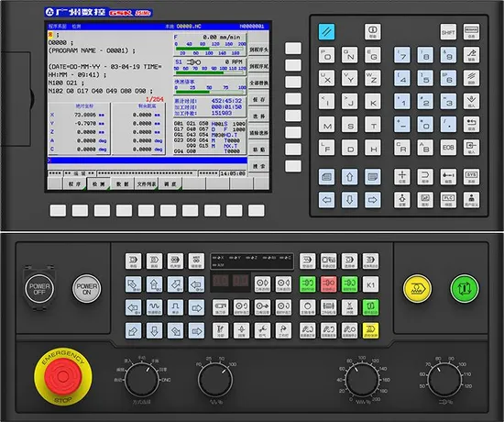Screen dimensions: 504x422
Task: Switch to the fifth on-screen tab after 文件列表
Action: click(170, 184)
